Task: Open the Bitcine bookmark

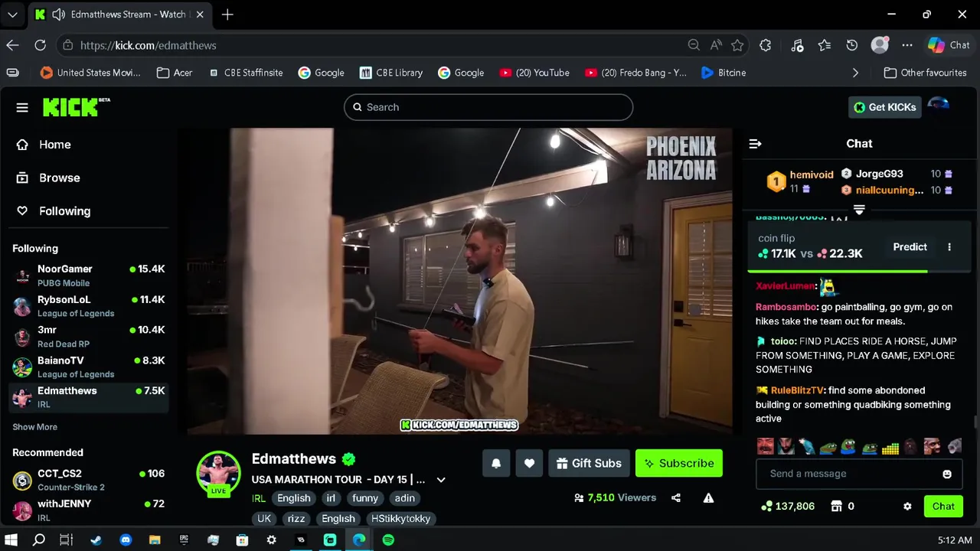Action: pyautogui.click(x=723, y=73)
